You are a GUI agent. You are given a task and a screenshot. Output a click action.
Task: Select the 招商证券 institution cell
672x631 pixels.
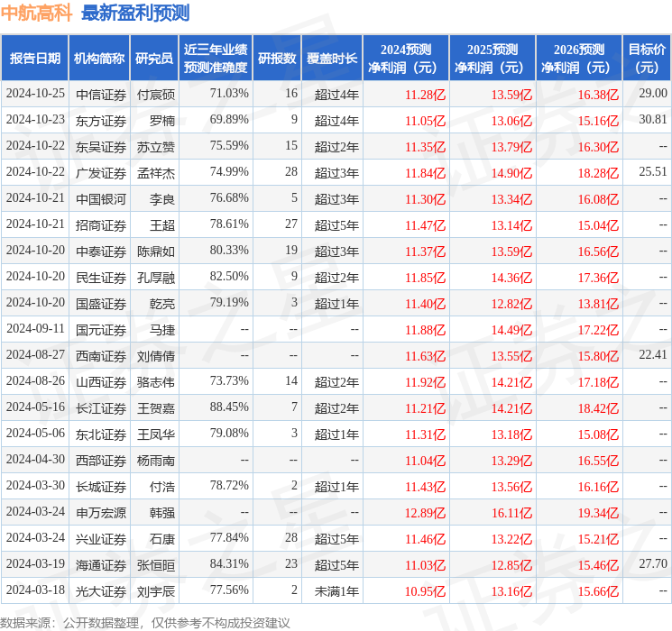point(101,225)
